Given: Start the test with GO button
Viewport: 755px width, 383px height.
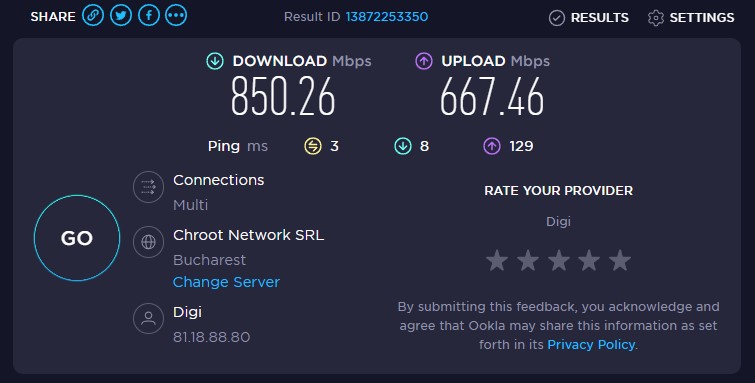Looking at the screenshot, I should (77, 238).
